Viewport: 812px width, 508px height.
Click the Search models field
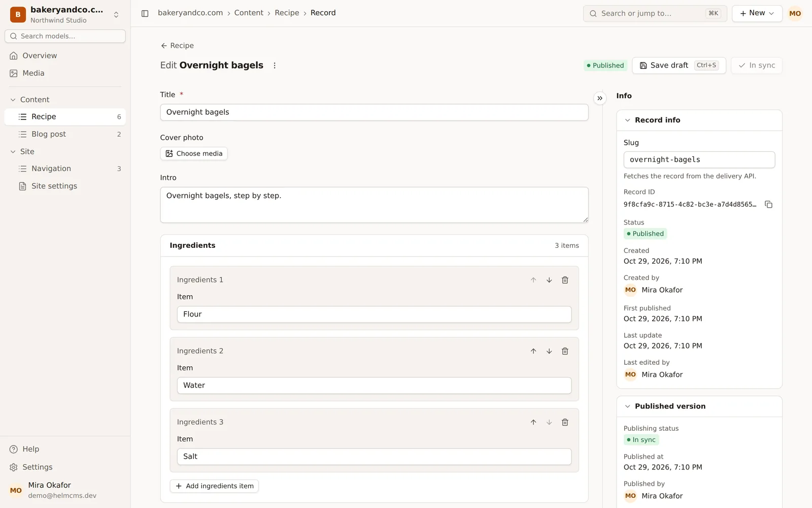point(65,36)
